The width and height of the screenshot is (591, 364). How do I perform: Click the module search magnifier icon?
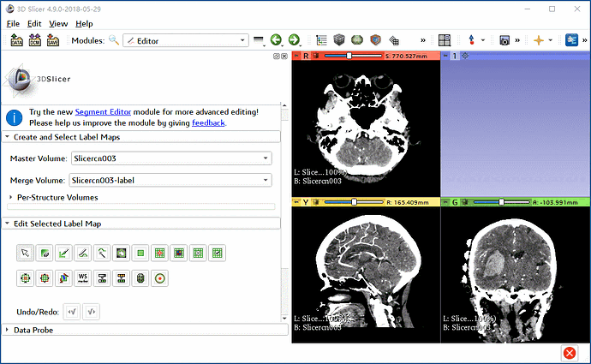pyautogui.click(x=114, y=40)
